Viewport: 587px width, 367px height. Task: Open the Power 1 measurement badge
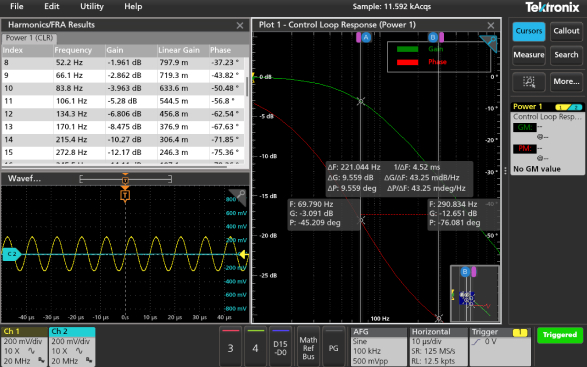click(547, 138)
